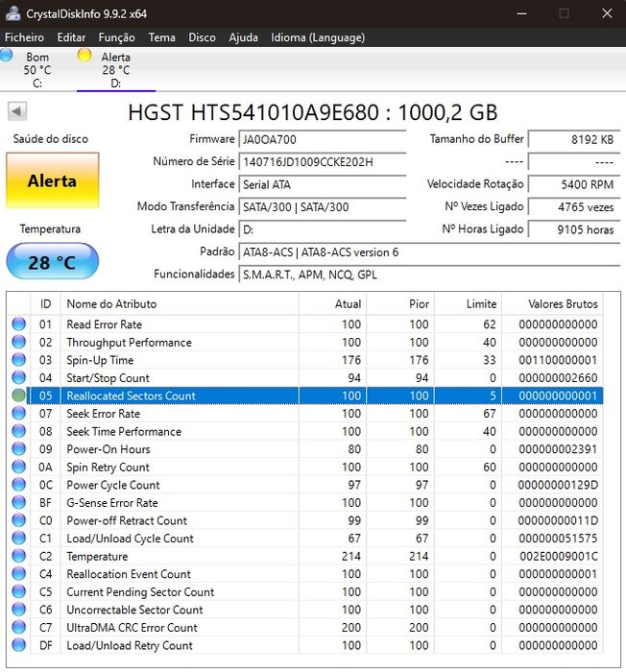The width and height of the screenshot is (626, 672).
Task: Go to previous disk with left arrow
Action: (x=17, y=112)
